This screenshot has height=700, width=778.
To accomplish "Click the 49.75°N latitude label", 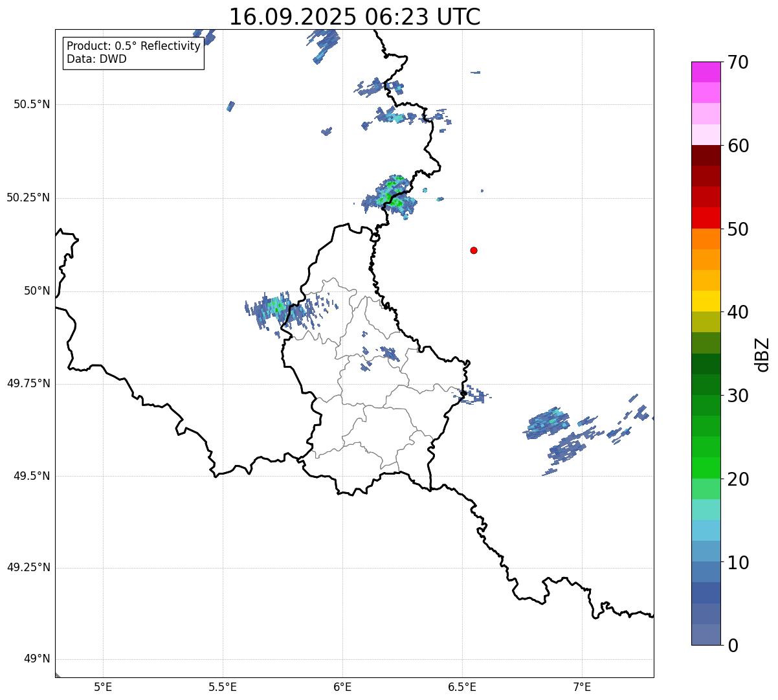I will pyautogui.click(x=28, y=383).
